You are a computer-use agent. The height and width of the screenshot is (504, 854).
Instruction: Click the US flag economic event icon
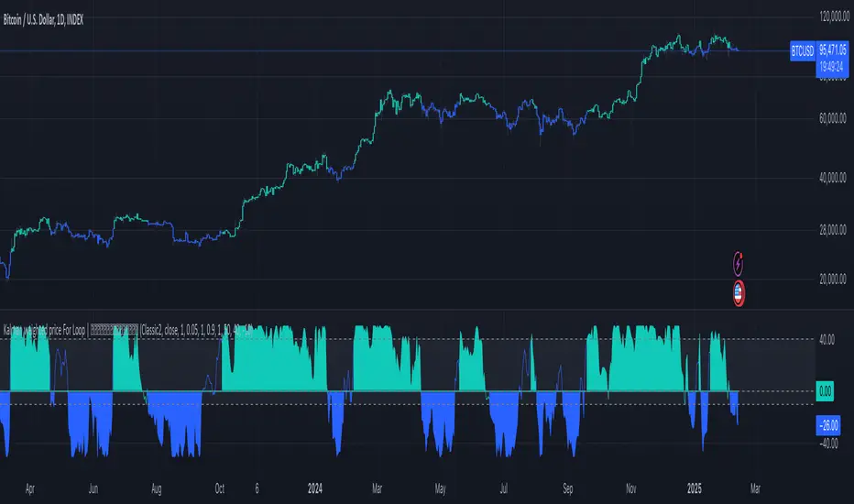[x=739, y=293]
